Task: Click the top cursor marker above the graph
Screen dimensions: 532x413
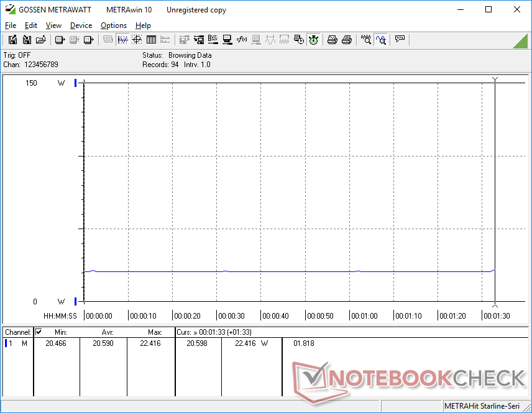Action: tap(495, 79)
